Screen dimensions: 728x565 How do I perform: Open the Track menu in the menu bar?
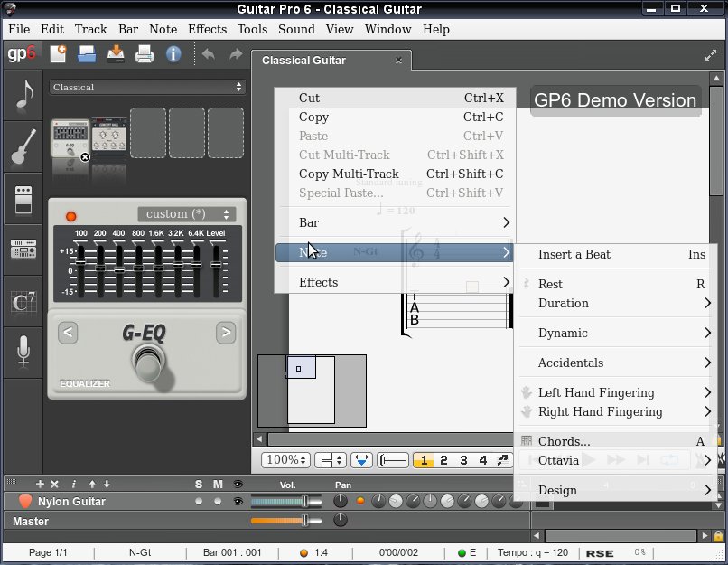point(91,29)
